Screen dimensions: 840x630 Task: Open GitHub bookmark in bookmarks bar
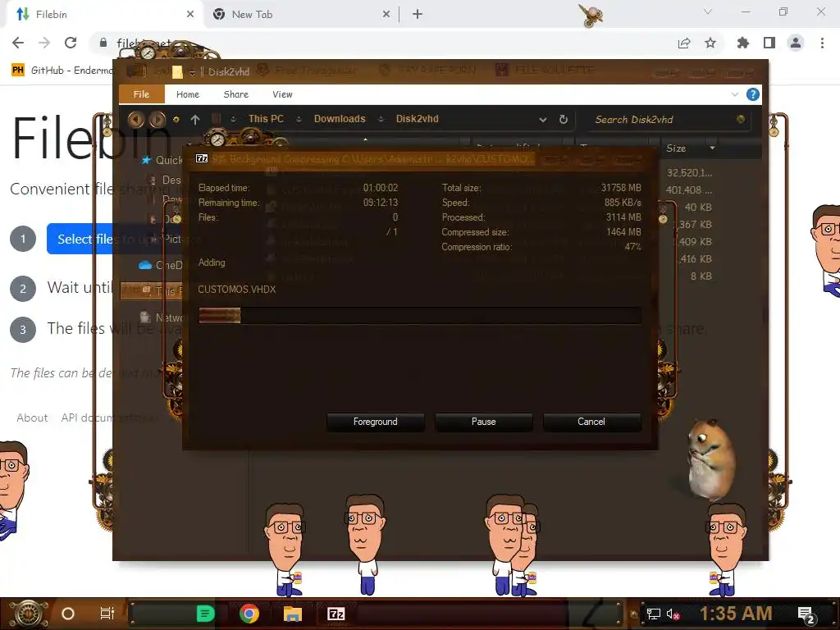(x=62, y=71)
